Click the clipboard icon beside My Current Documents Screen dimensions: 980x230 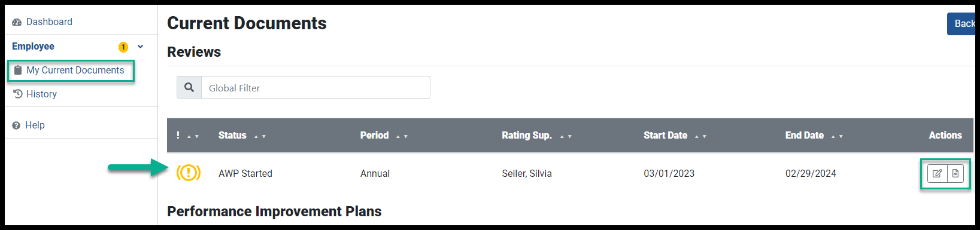(18, 70)
